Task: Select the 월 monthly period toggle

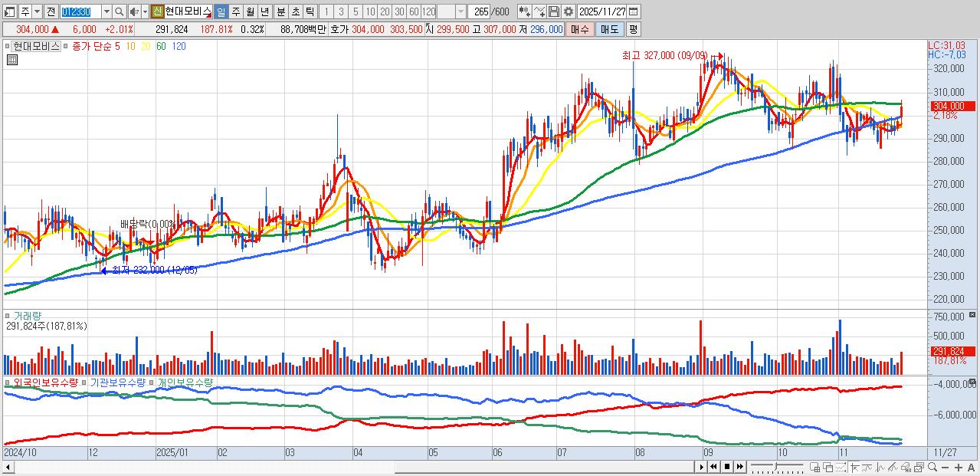Action: (x=251, y=11)
